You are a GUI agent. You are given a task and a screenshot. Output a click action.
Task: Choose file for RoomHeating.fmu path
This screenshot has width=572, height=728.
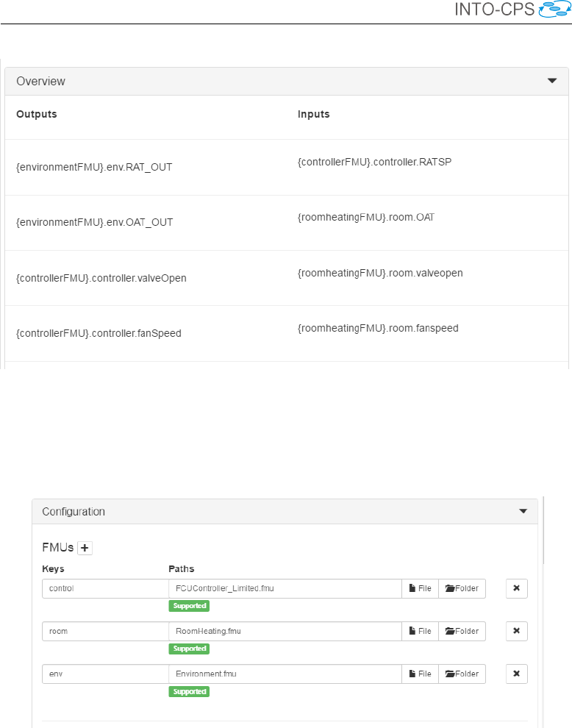point(420,631)
